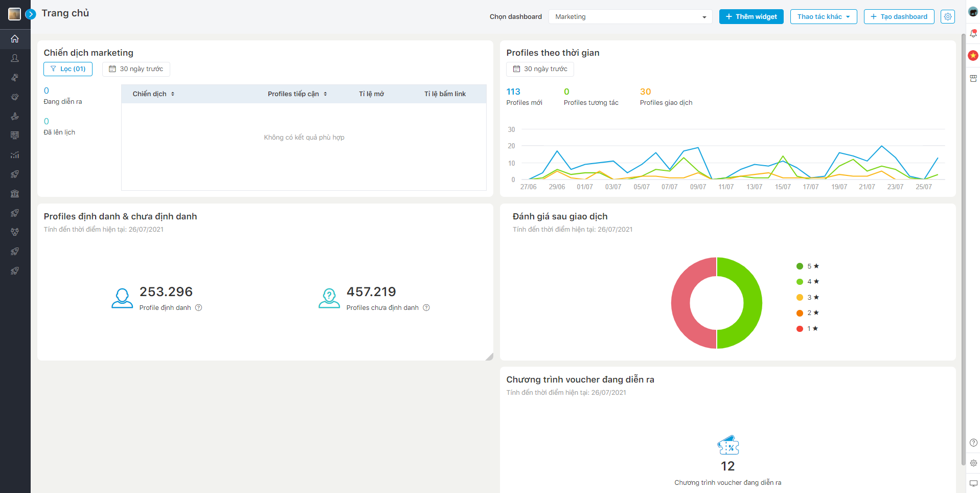980x493 pixels.
Task: Click the voucher ticket icon
Action: (x=728, y=445)
